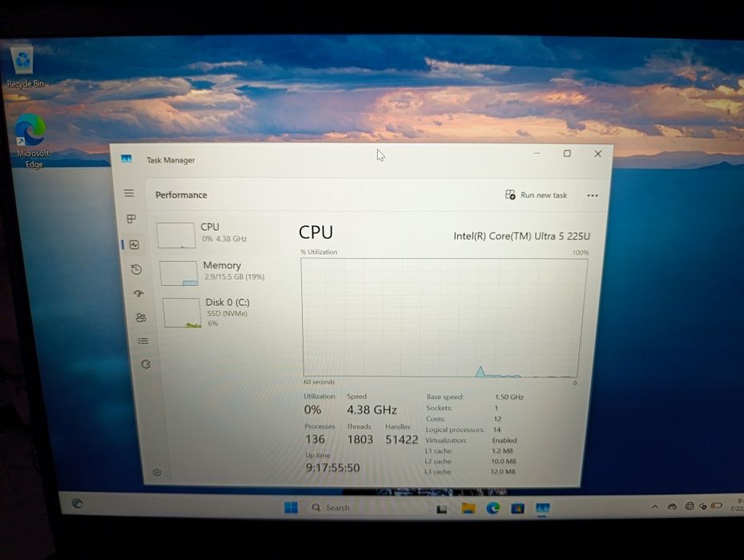Open the Services page icon
The width and height of the screenshot is (744, 560).
pos(146,364)
